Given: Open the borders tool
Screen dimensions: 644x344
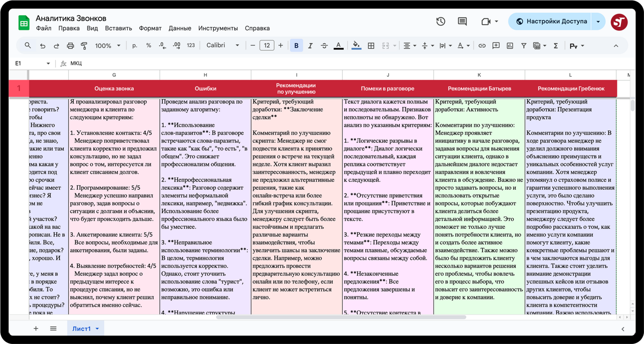Looking at the screenshot, I should tap(371, 46).
